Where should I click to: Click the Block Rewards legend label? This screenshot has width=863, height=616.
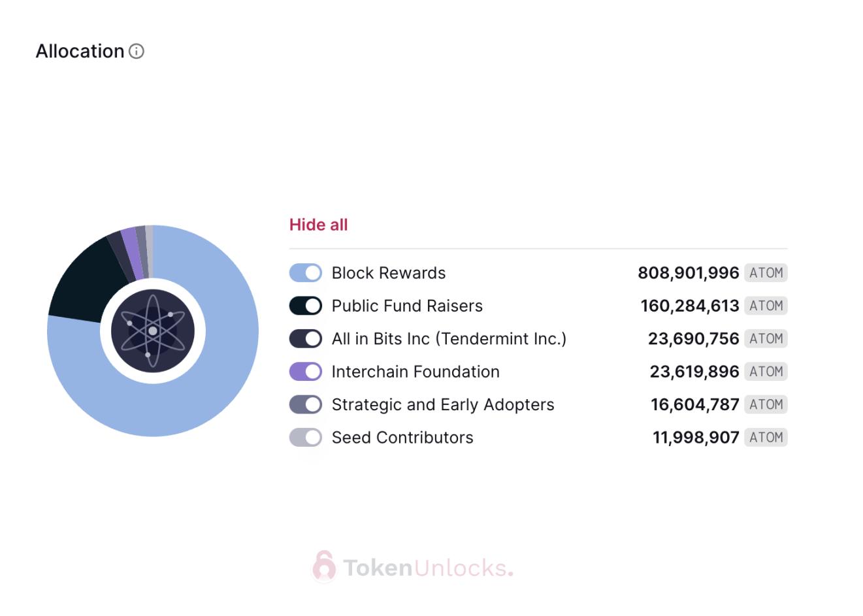389,273
